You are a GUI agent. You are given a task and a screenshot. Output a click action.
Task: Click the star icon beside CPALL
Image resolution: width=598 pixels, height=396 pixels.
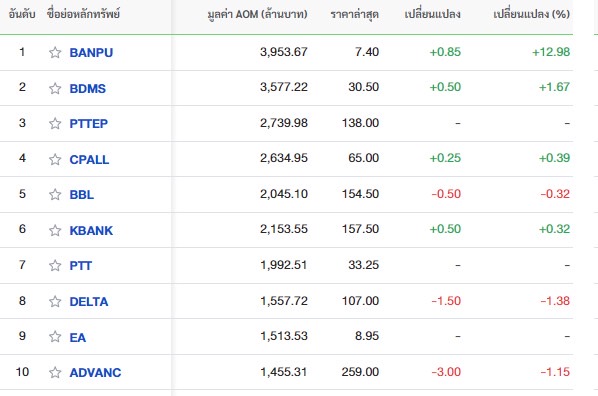(55, 159)
